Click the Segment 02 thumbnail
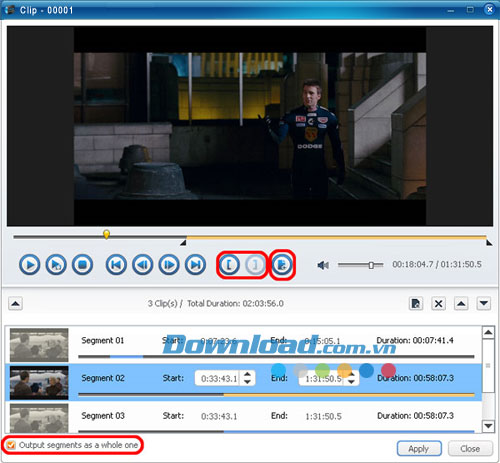 [x=39, y=383]
